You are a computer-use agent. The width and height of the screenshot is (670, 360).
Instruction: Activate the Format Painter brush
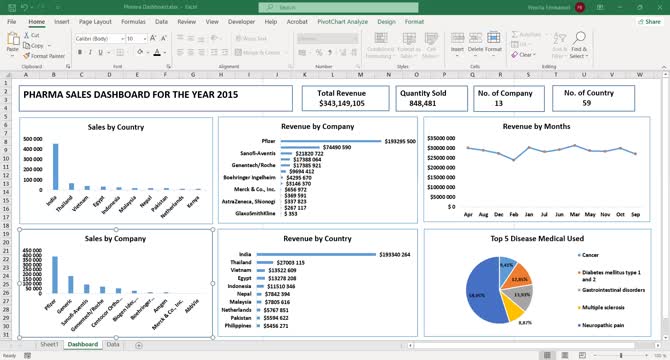coord(44,56)
